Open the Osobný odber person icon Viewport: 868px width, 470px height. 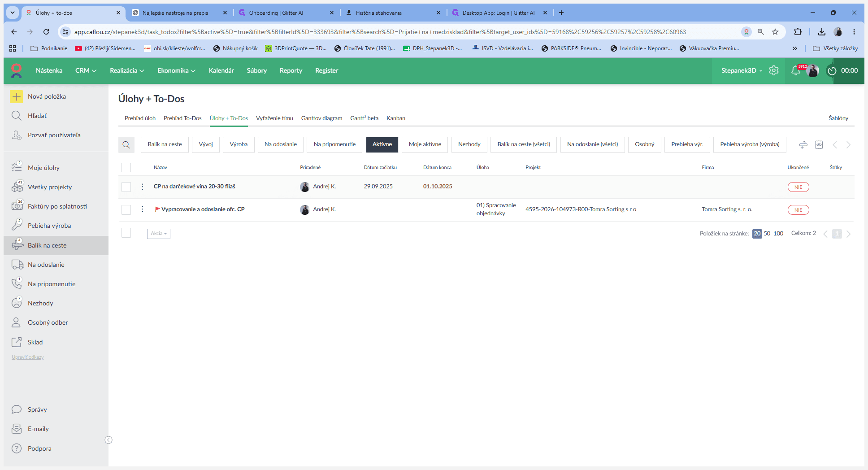tap(16, 322)
